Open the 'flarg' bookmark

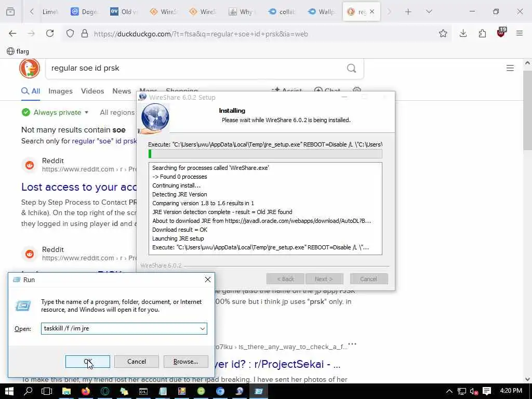tap(18, 51)
